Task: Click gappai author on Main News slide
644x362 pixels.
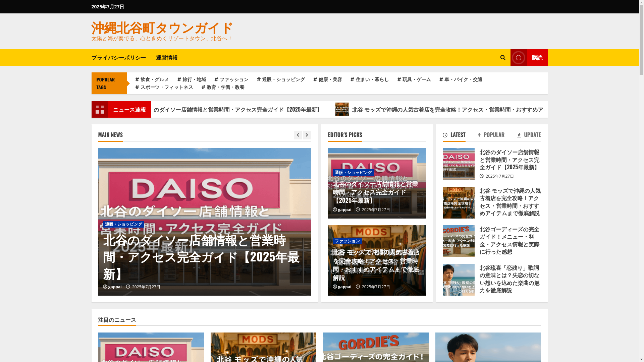Action: click(112, 287)
